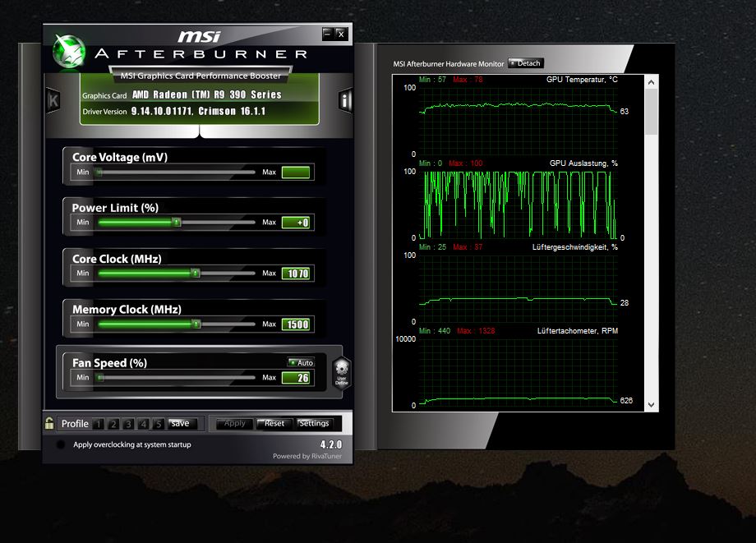Detach the Hardware Monitor panel

pos(526,63)
